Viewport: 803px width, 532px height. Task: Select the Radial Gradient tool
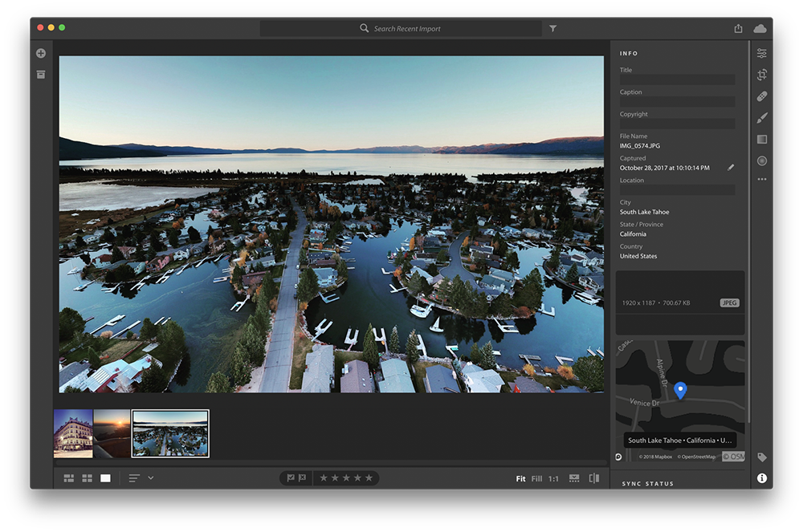tap(762, 160)
